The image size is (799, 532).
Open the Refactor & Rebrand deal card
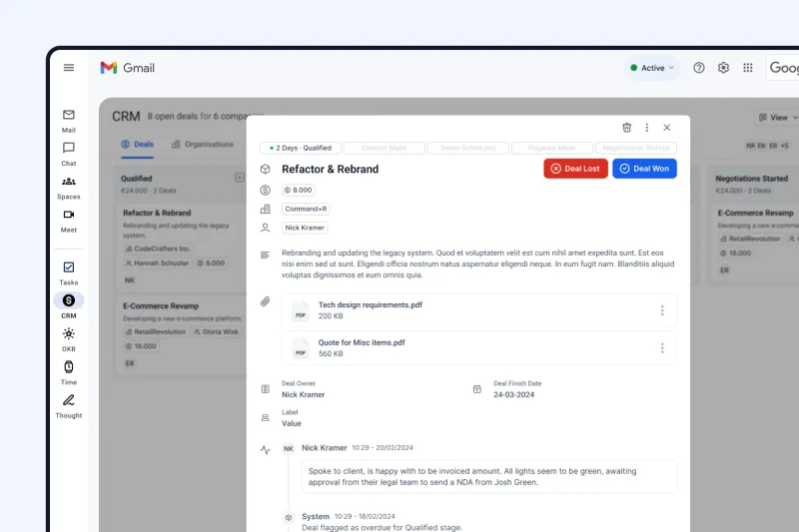[x=181, y=247]
